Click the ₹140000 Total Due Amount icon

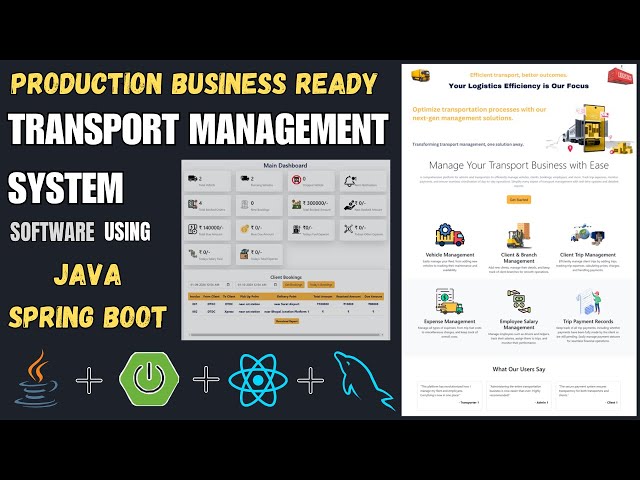(x=193, y=229)
